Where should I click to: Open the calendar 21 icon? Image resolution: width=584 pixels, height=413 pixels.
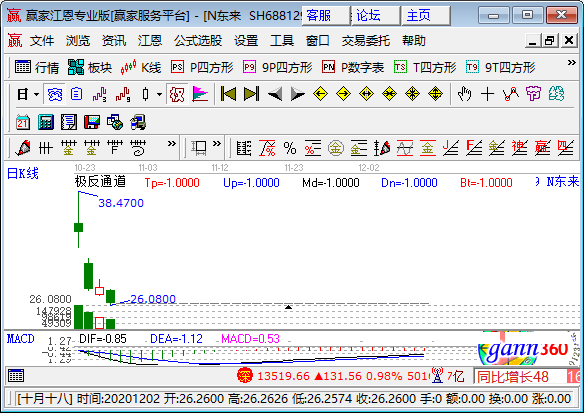pyautogui.click(x=23, y=122)
